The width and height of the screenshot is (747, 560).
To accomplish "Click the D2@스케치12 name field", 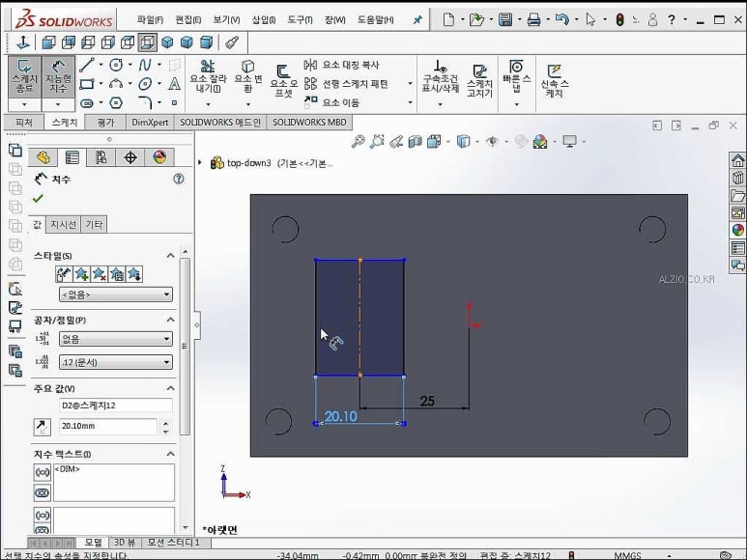I will pyautogui.click(x=116, y=406).
